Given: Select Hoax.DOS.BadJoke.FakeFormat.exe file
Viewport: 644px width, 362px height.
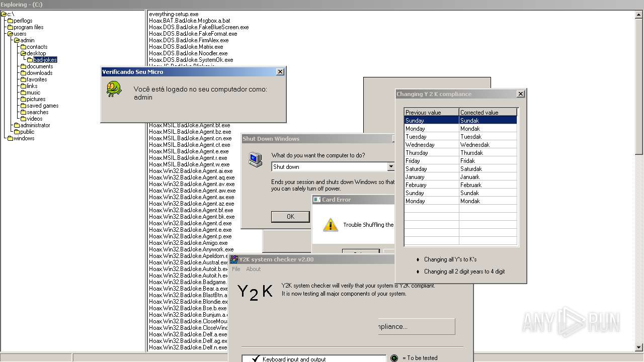Looking at the screenshot, I should [x=193, y=34].
